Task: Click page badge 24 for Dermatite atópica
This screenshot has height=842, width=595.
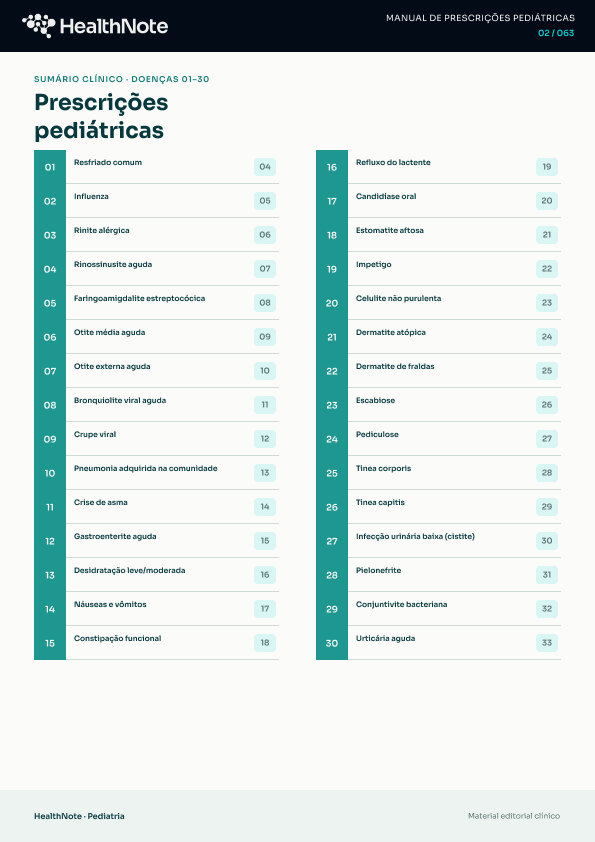Action: 547,337
